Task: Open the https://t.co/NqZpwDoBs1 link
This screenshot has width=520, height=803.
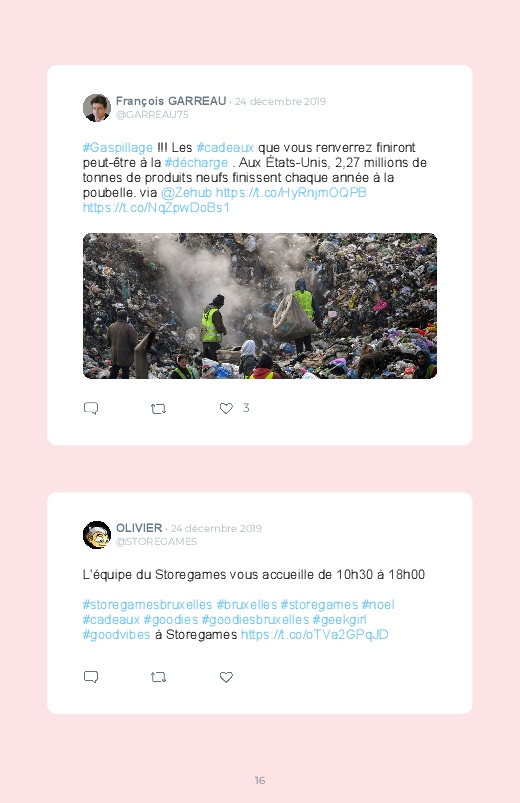Action: (156, 207)
